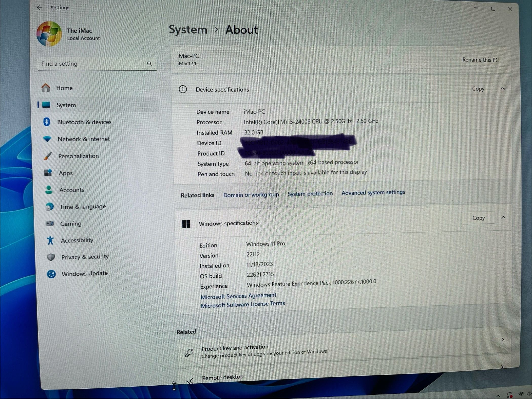Viewport: 532px width, 399px height.
Task: Select Gaming in the sidebar
Action: pyautogui.click(x=71, y=224)
